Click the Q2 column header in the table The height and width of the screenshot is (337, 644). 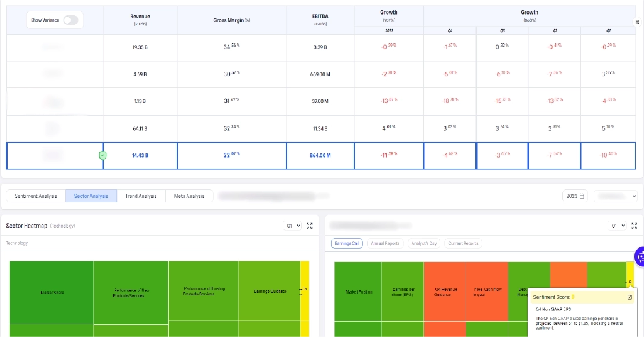pos(554,31)
